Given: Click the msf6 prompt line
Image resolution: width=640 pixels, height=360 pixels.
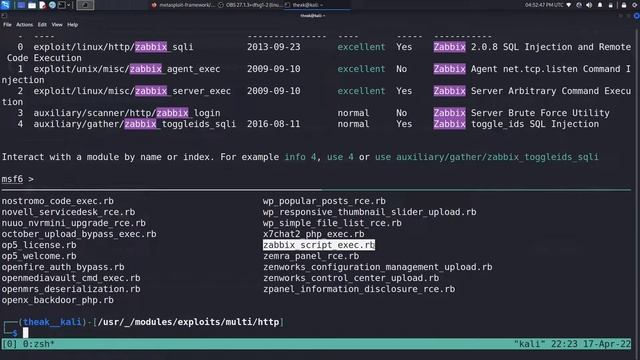Looking at the screenshot, I should click(x=18, y=179).
